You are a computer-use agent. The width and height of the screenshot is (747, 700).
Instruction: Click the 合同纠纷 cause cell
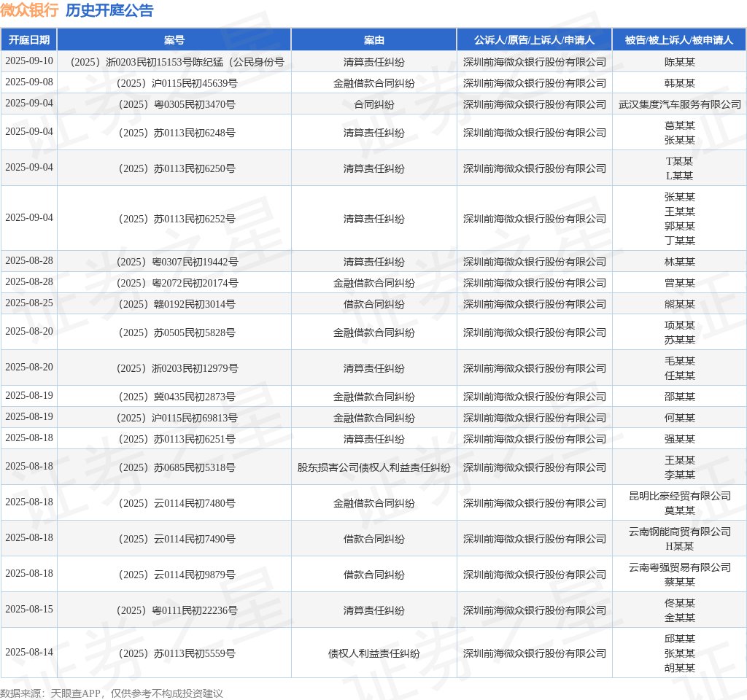pyautogui.click(x=374, y=104)
